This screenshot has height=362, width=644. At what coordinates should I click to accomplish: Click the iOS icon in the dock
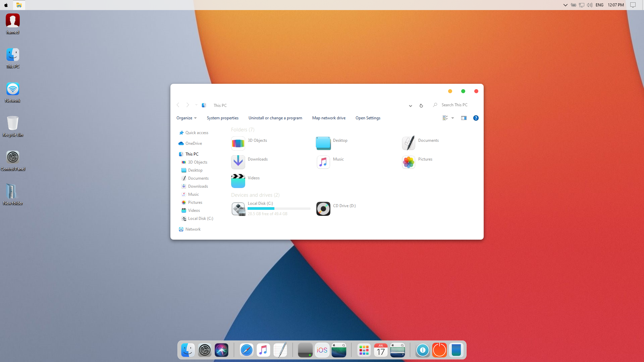322,350
